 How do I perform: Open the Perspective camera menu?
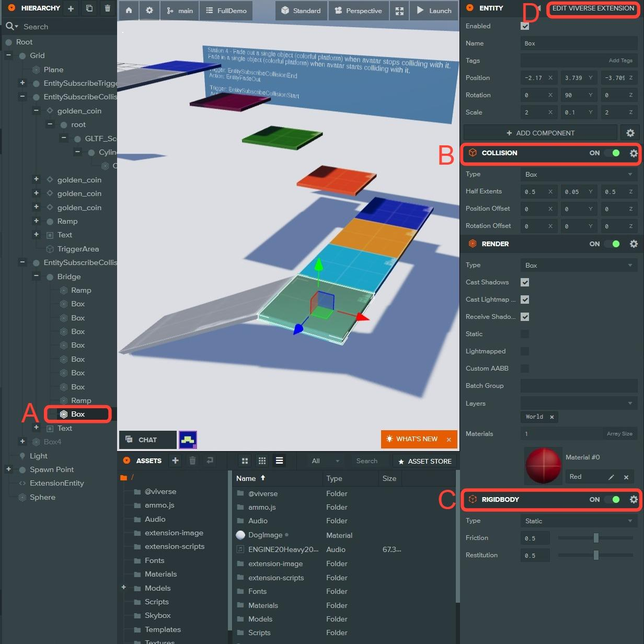pos(359,10)
